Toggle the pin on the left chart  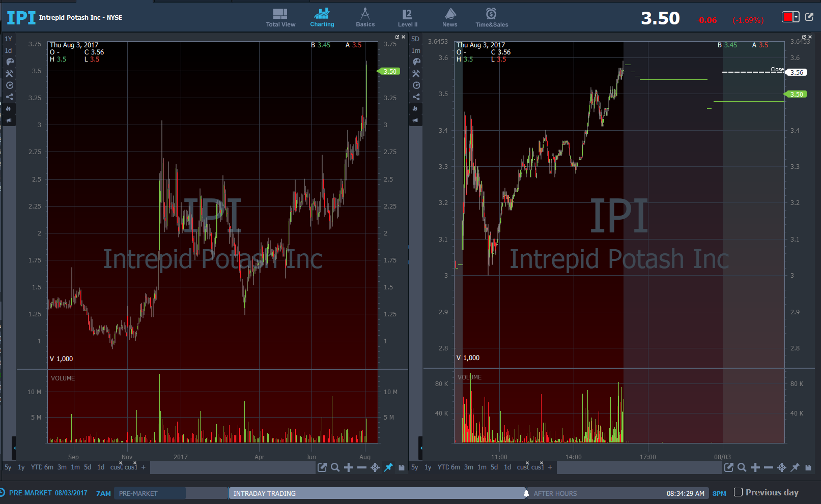pos(388,467)
